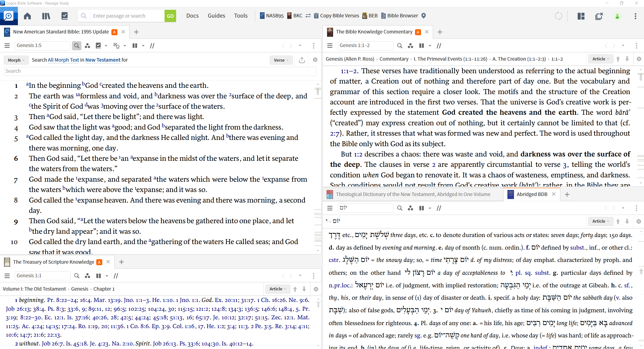Click the New Testament search range link
This screenshot has height=349, width=644.
(103, 60)
